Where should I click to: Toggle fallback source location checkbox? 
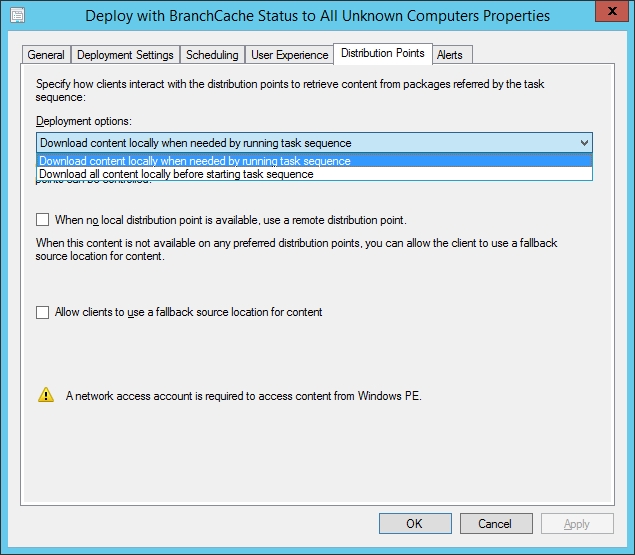(43, 312)
